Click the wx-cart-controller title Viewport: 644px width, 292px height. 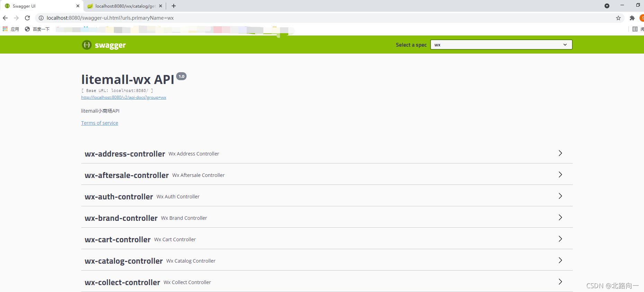118,239
